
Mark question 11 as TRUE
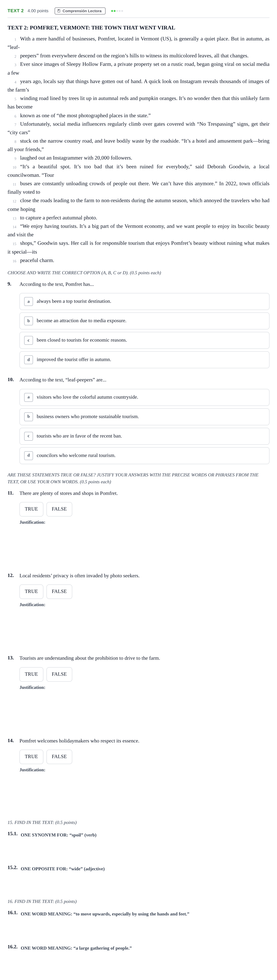tap(31, 509)
